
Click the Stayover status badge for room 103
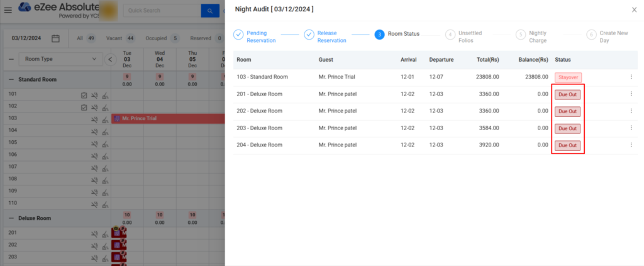click(x=568, y=77)
